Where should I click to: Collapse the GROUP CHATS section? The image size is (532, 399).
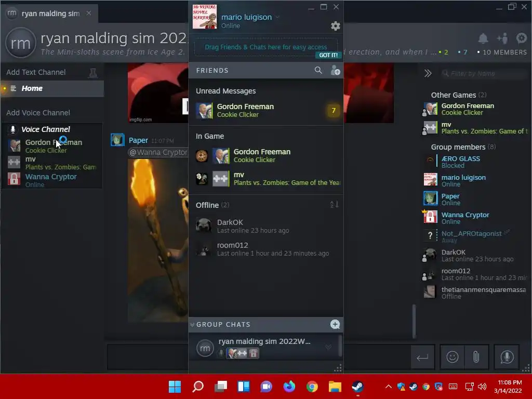[192, 325]
